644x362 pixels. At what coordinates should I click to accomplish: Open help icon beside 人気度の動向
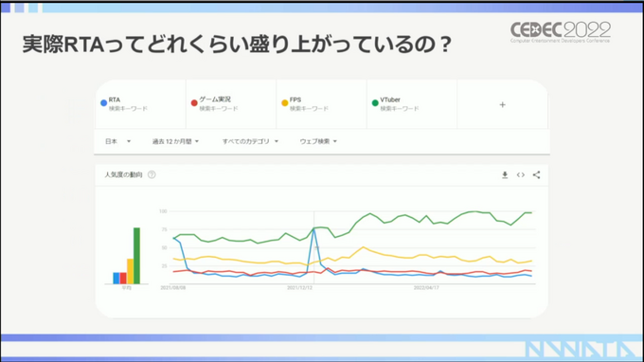(x=152, y=174)
